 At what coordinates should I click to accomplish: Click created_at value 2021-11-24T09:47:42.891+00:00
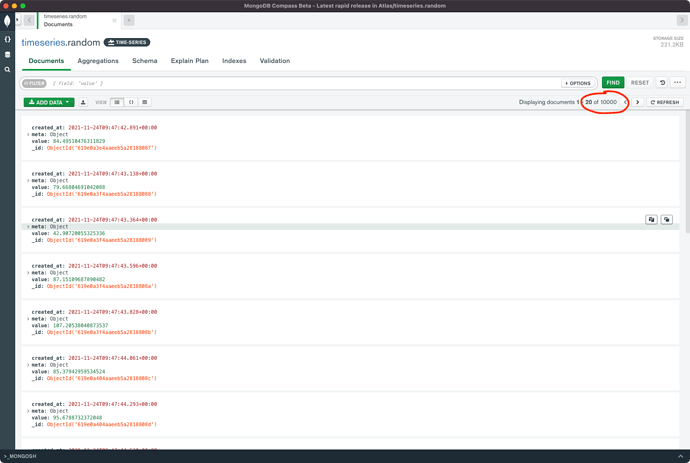pos(113,128)
